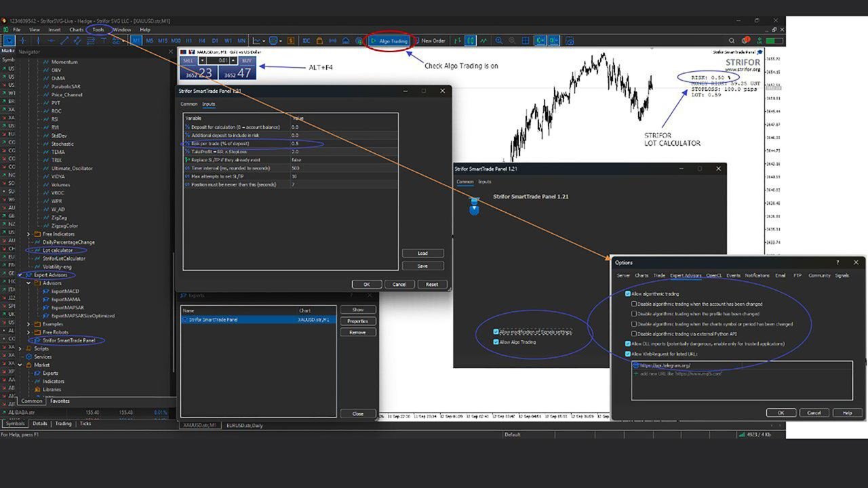
Task: Click the Algo Trading toolbar button
Action: [x=389, y=41]
